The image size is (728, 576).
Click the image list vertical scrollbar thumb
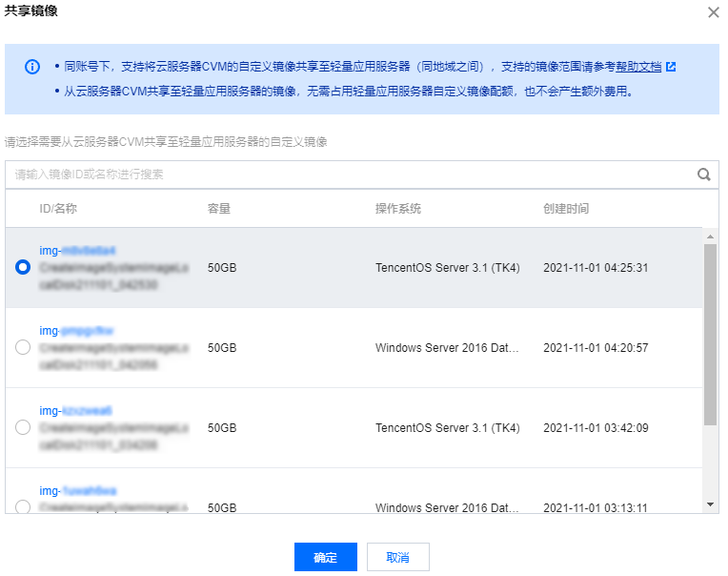tap(710, 335)
